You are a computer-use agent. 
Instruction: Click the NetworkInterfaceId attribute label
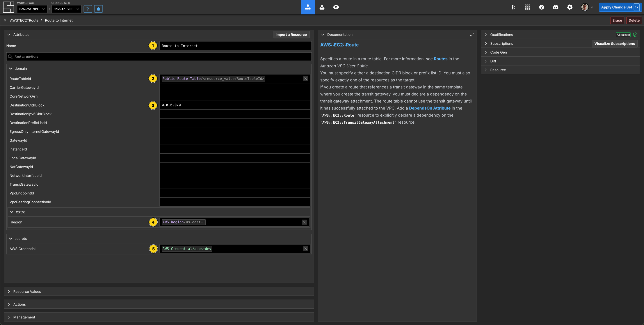click(x=25, y=176)
